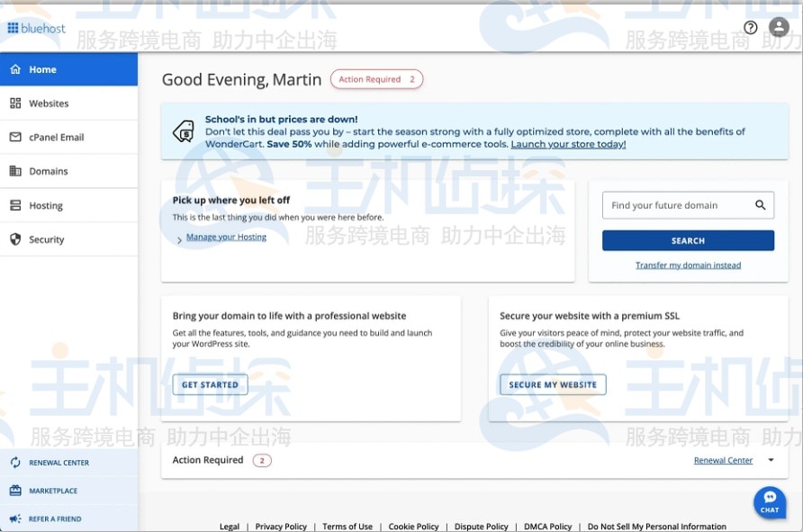Click the price tag promo icon

(x=184, y=131)
